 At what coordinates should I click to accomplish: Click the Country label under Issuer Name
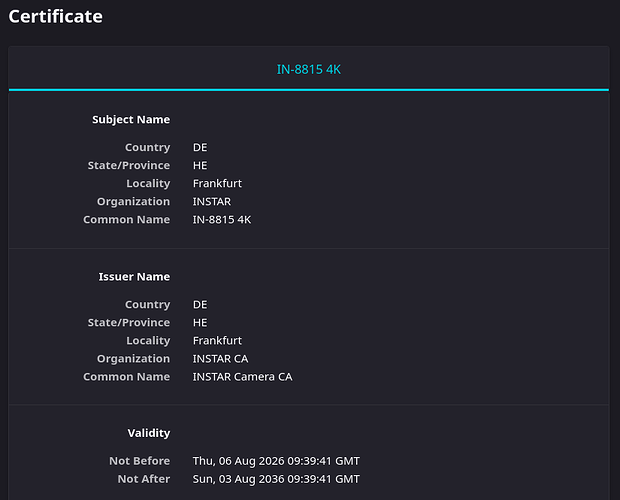click(147, 305)
